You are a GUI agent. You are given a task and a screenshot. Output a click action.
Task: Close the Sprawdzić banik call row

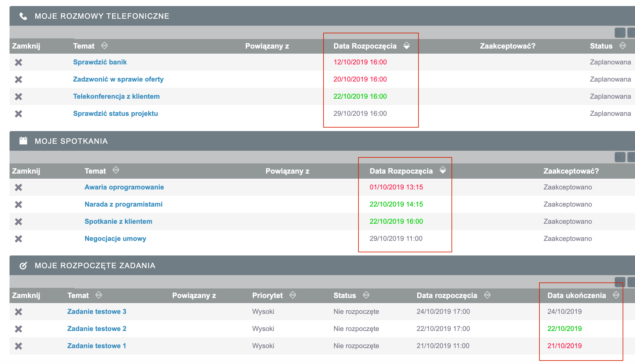18,62
